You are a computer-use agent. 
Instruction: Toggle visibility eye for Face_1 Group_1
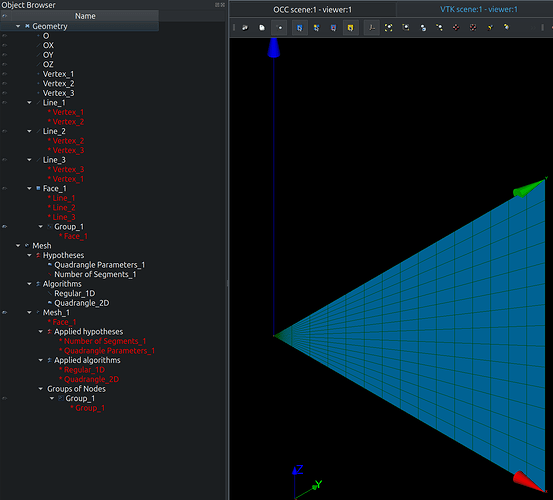click(5, 227)
